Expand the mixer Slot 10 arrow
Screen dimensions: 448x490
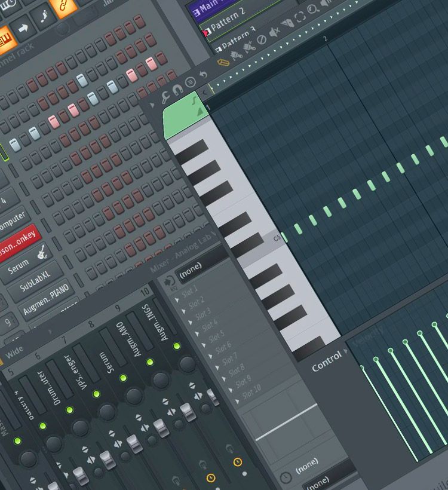coord(237,401)
